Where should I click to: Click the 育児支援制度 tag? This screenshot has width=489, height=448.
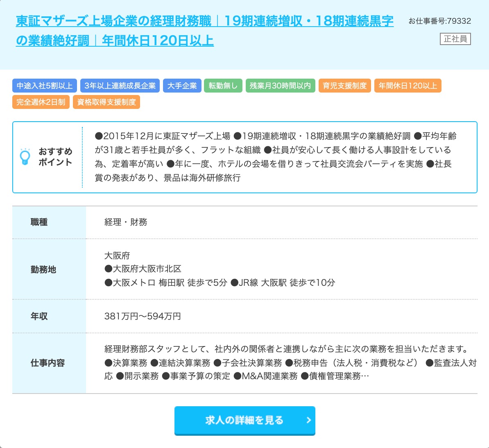click(x=345, y=86)
